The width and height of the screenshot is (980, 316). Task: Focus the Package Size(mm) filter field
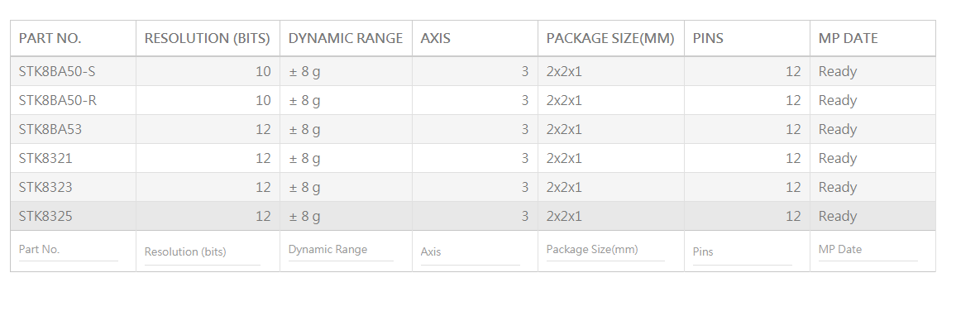pos(605,250)
